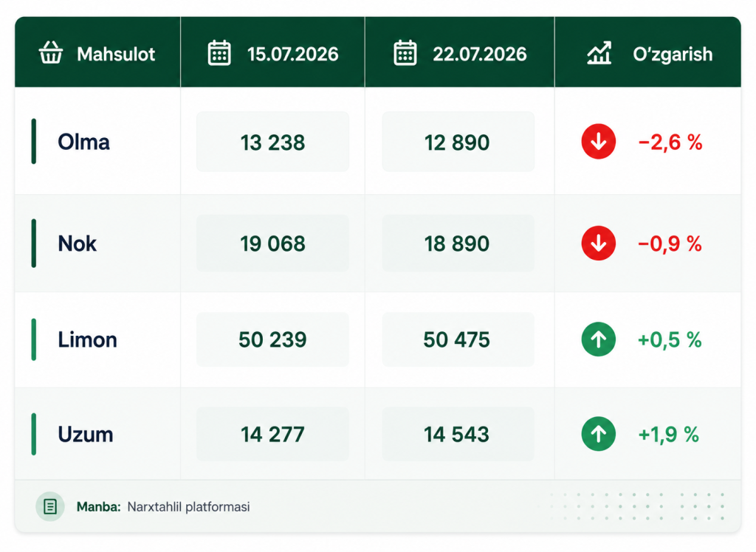Click the basket icon beside Mahsulot
This screenshot has height=552, width=756.
click(x=51, y=52)
